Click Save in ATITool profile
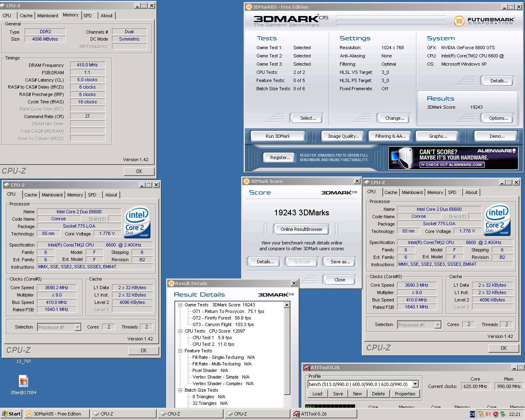The height and width of the screenshot is (420, 525). [x=338, y=394]
